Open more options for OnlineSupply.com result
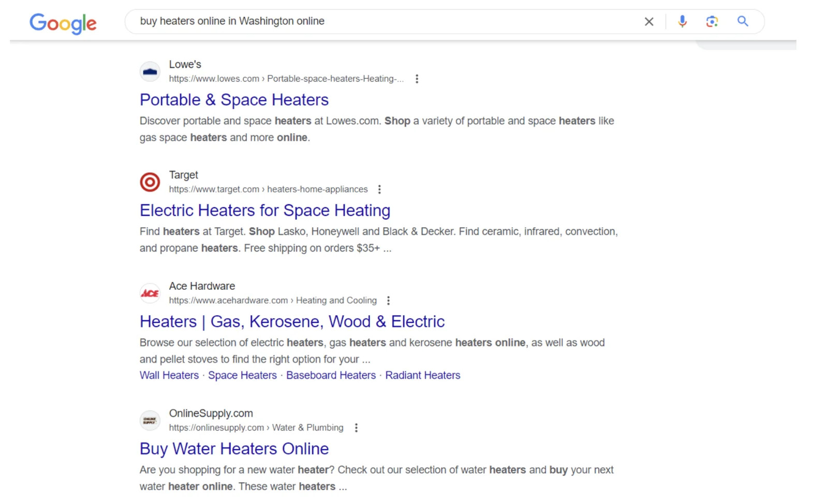Image resolution: width=827 pixels, height=504 pixels. click(x=356, y=428)
